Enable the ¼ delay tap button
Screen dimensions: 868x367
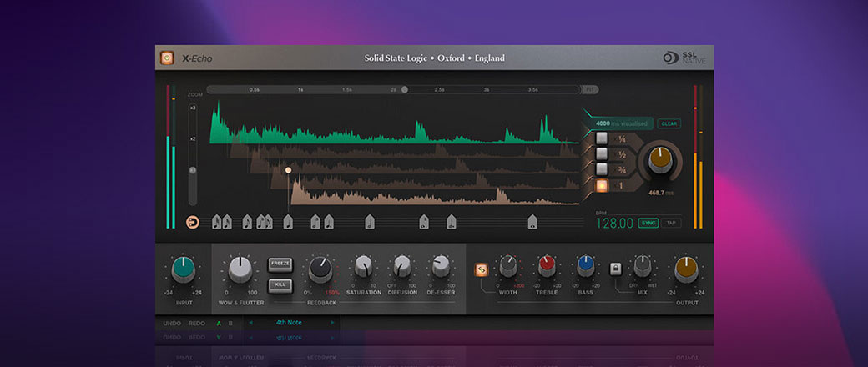[x=602, y=138]
